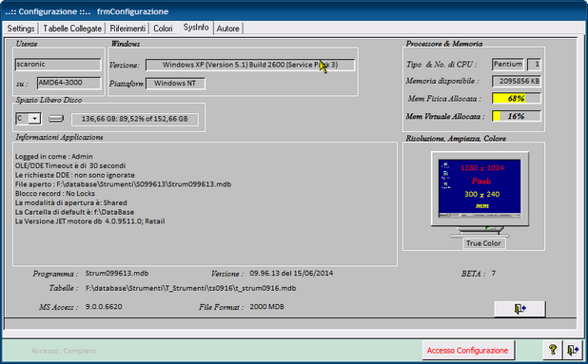Click the Accesso Configurazione button
Image resolution: width=588 pixels, height=364 pixels.
pos(467,351)
